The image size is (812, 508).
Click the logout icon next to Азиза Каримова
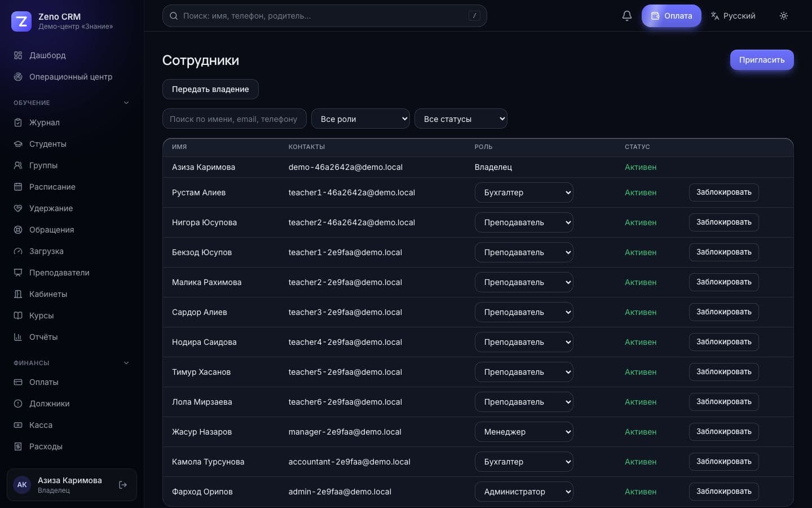click(122, 485)
